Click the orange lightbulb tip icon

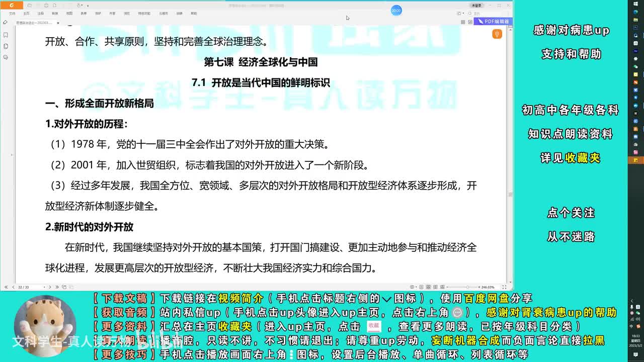pos(497,34)
